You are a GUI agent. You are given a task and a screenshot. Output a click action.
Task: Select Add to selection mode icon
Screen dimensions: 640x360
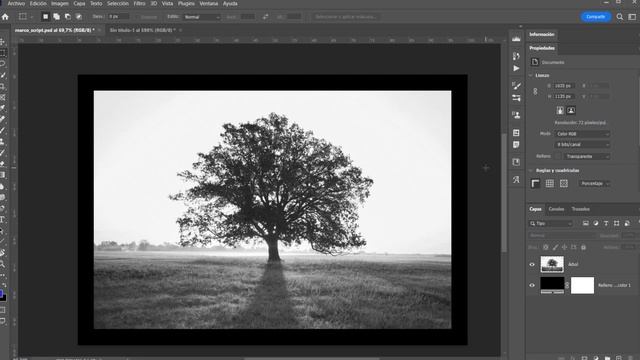(x=56, y=17)
